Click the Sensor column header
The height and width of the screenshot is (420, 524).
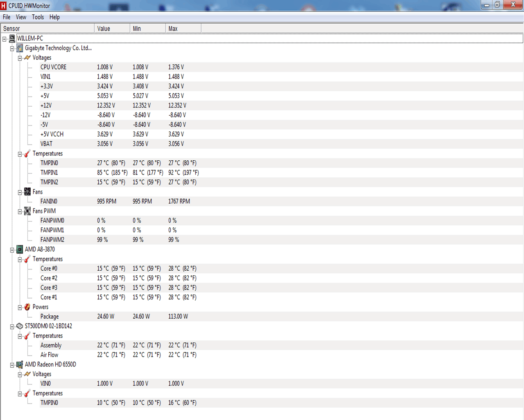click(47, 29)
